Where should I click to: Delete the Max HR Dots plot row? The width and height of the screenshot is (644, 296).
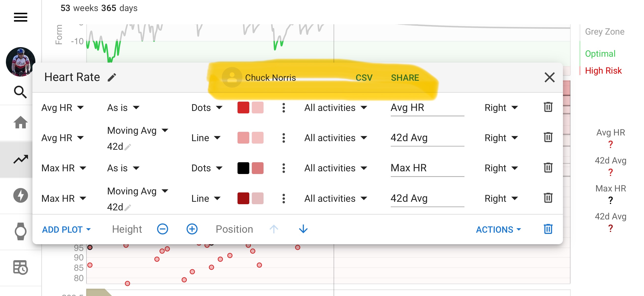548,168
